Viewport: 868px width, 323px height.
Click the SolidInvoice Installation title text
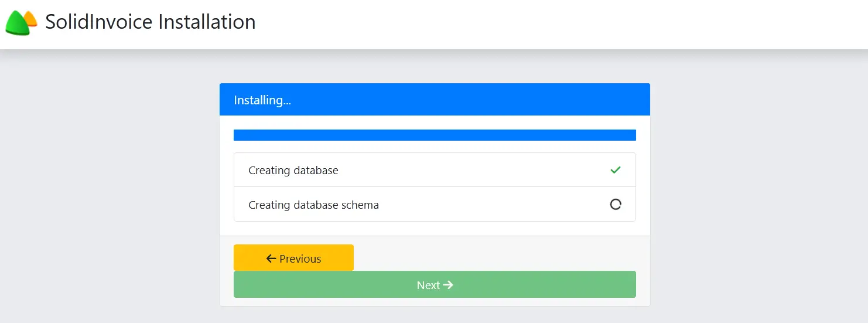[x=151, y=22]
